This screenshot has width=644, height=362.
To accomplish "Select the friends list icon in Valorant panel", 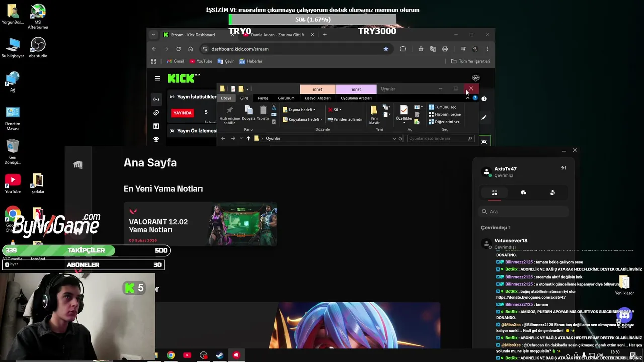I will point(494,193).
